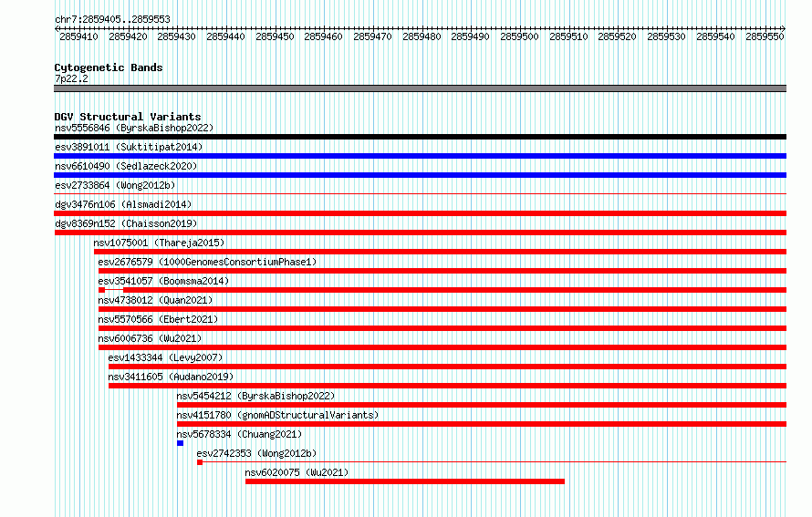The height and width of the screenshot is (517, 812).
Task: Click the gray 7p22.2 cytogenetic band bar
Action: click(420, 88)
